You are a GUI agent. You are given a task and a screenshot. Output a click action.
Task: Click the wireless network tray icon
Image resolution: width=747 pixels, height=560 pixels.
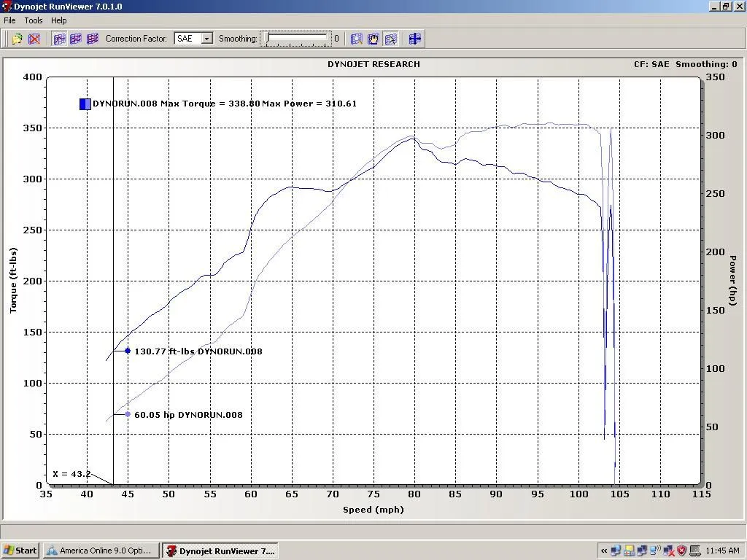click(x=656, y=551)
